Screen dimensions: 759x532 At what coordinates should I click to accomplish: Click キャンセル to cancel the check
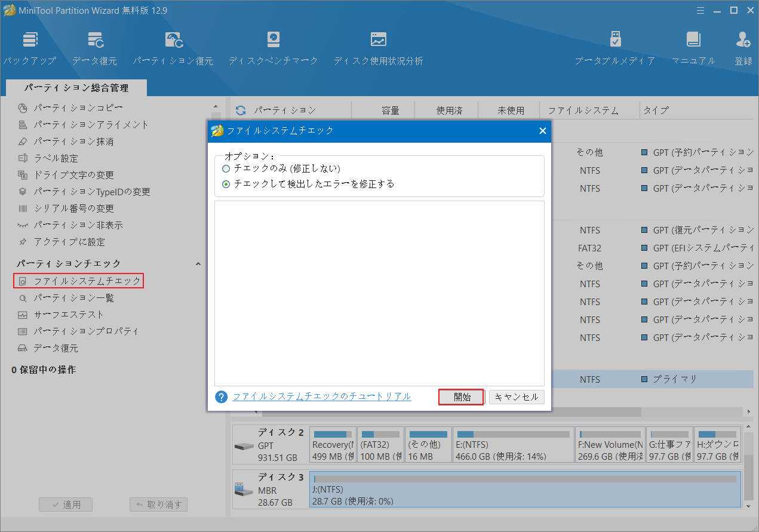(x=517, y=397)
